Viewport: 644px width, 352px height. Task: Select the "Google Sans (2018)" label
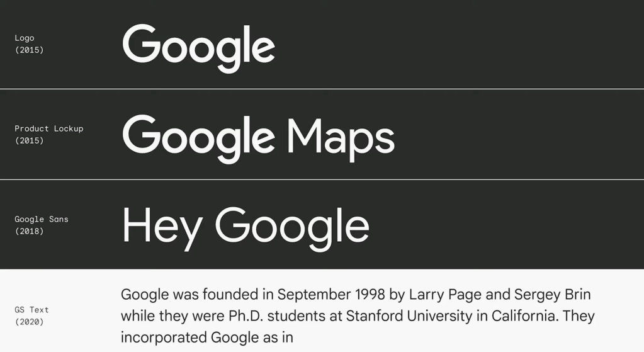[41, 225]
